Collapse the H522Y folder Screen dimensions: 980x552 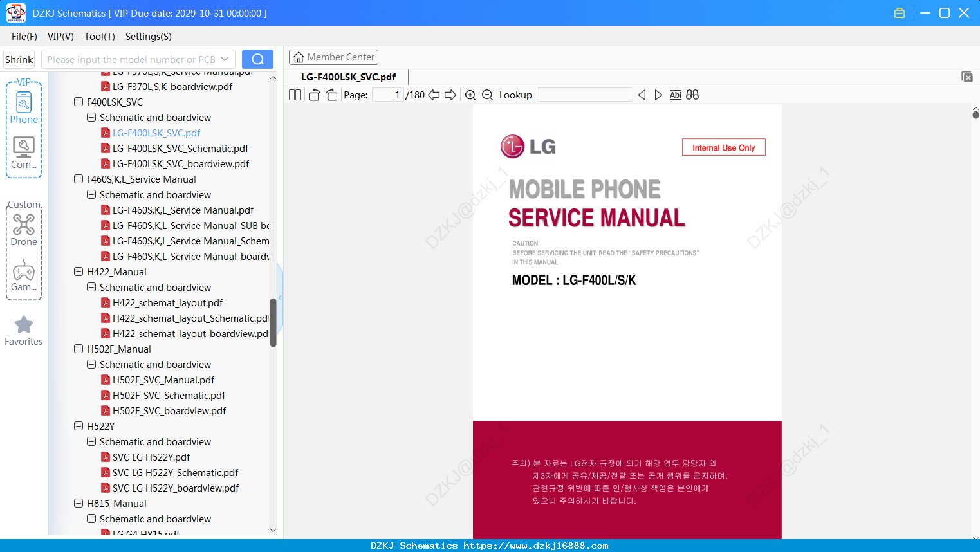pyautogui.click(x=79, y=426)
